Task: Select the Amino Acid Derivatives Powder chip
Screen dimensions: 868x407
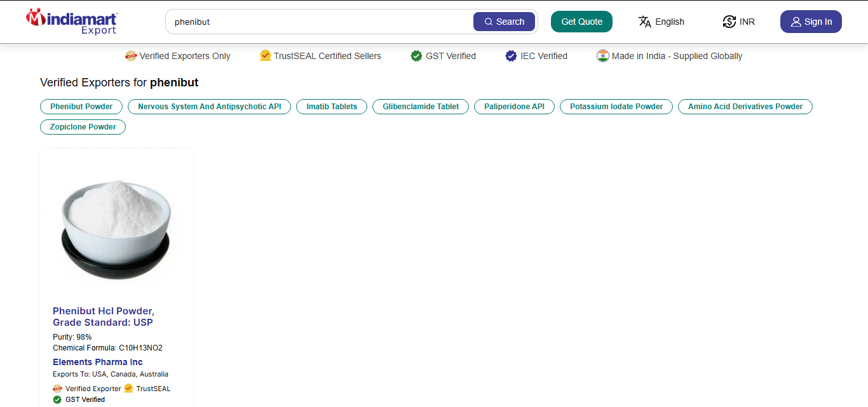Action: coord(745,107)
